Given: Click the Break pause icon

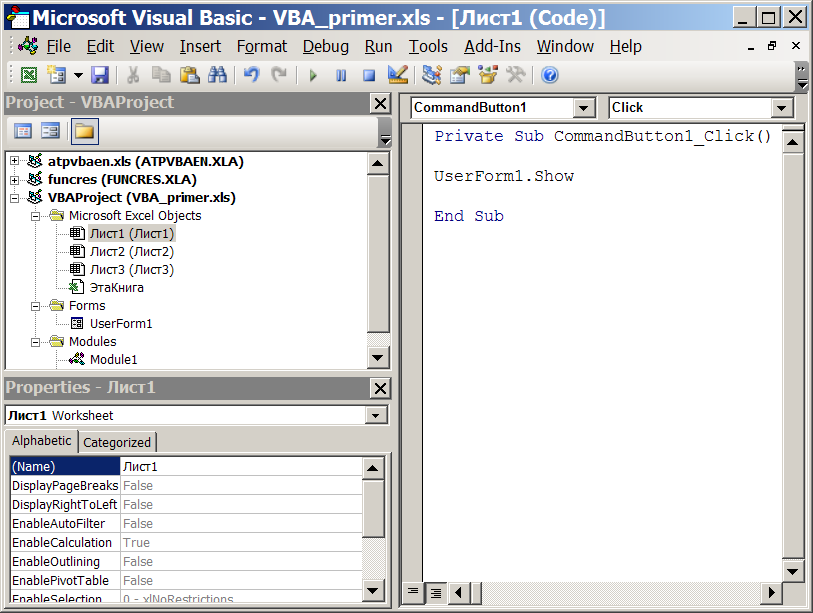Looking at the screenshot, I should coord(341,76).
